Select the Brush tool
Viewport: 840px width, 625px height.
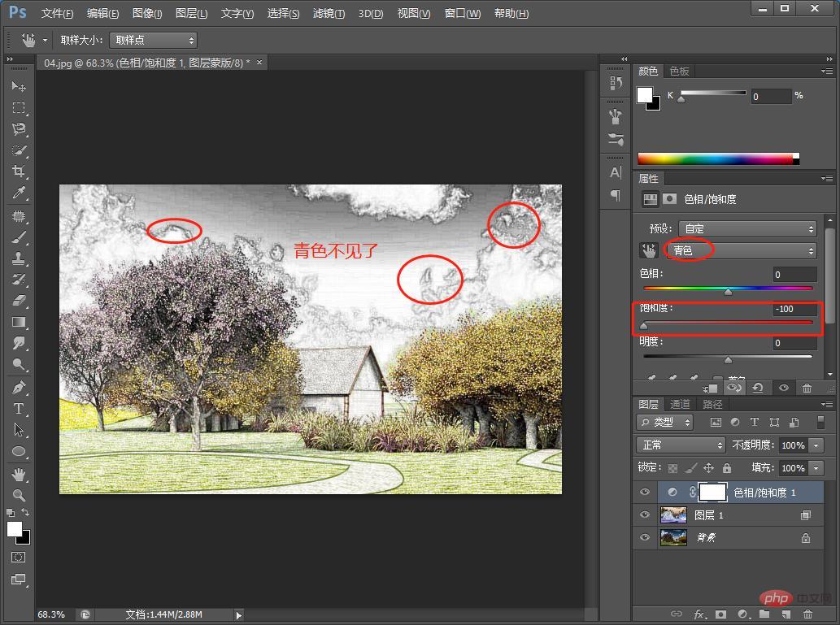click(x=19, y=237)
